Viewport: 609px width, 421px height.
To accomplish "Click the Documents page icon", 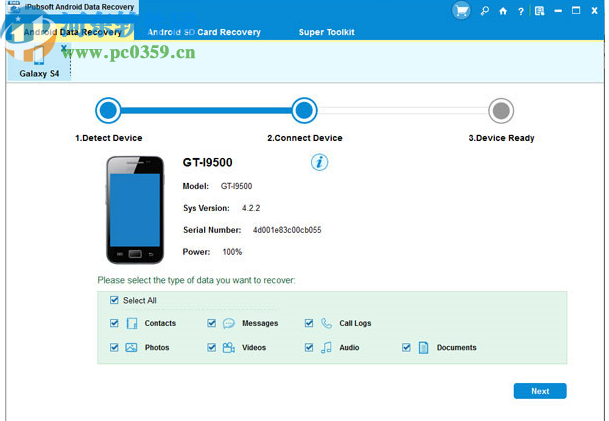I will [x=423, y=347].
